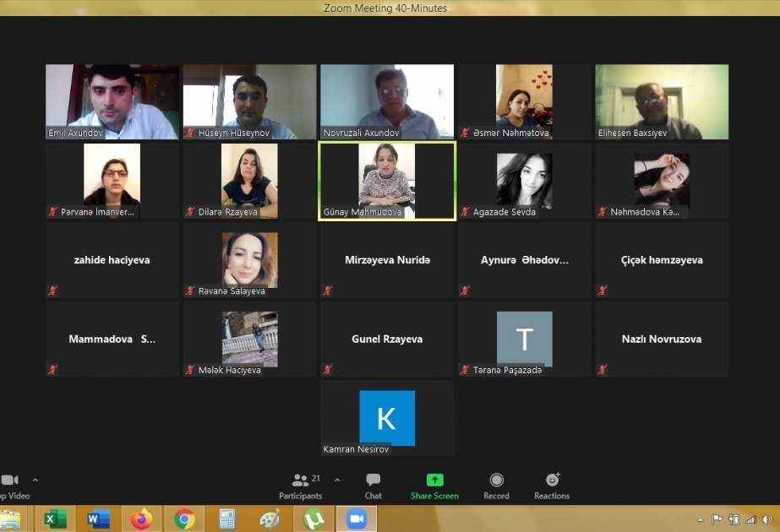The image size is (780, 532).
Task: Click the 'zahide haciyeva' name tile
Action: (x=112, y=260)
